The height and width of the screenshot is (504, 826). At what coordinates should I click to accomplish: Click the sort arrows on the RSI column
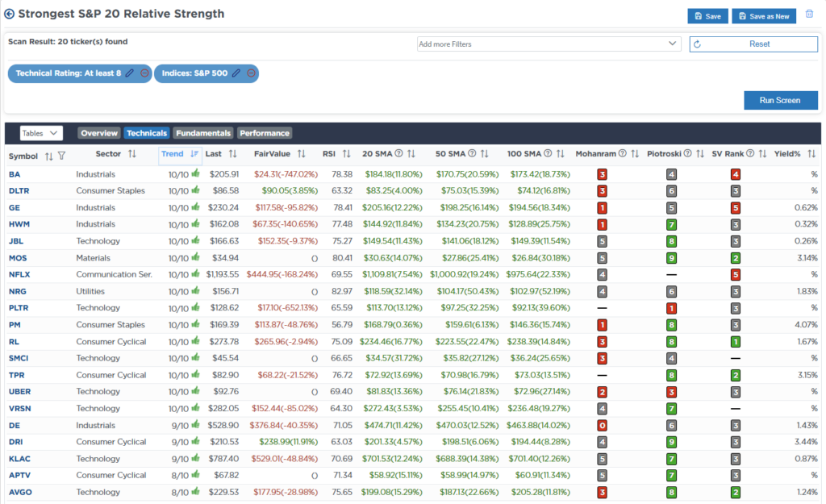tap(346, 154)
